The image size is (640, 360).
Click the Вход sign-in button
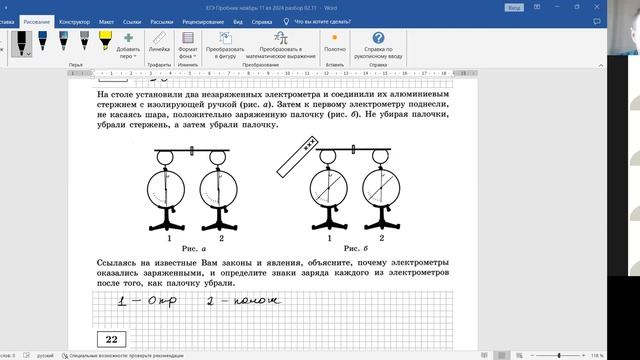pyautogui.click(x=514, y=7)
